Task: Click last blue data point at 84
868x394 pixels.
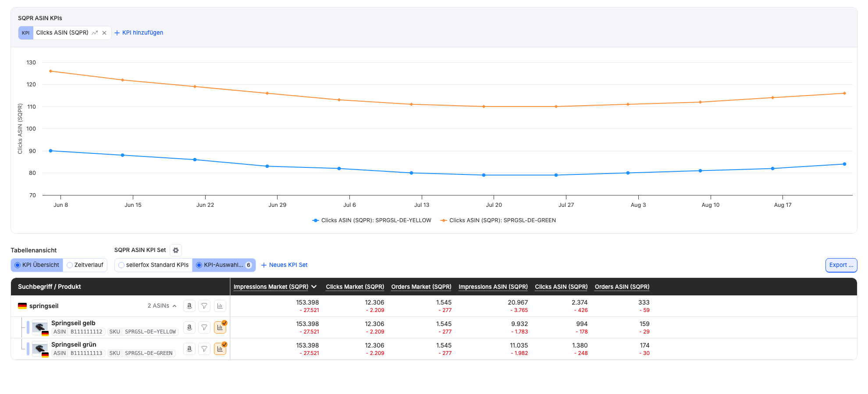Action: coord(844,164)
